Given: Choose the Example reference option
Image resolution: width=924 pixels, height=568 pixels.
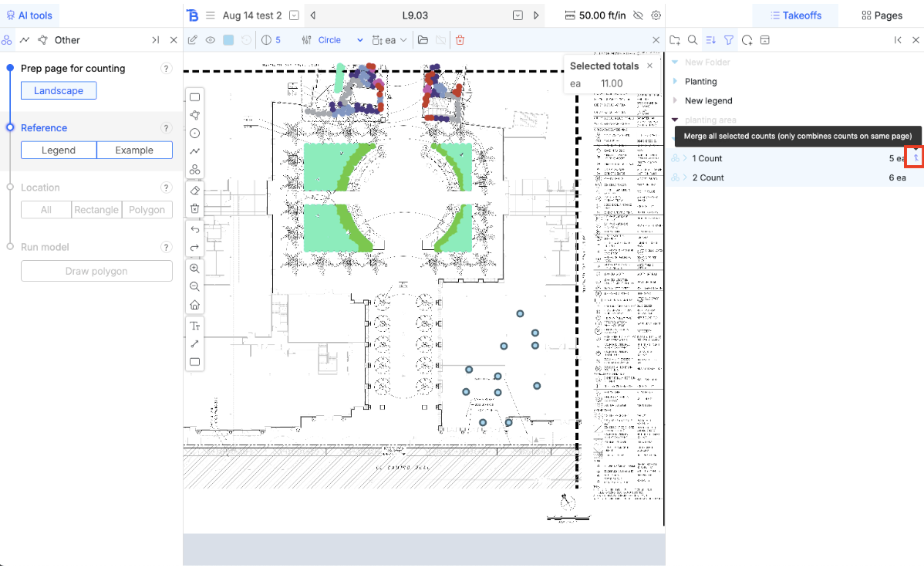Looking at the screenshot, I should point(134,150).
